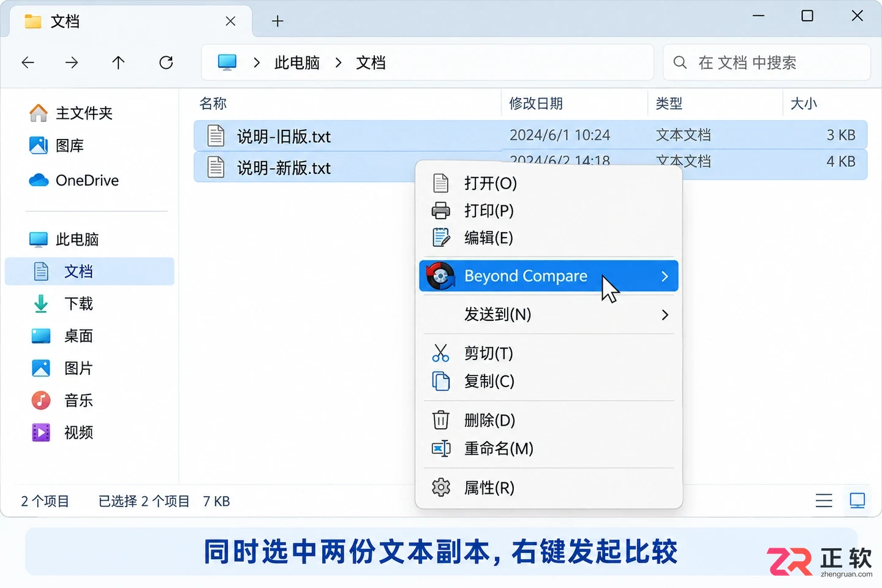Sort by the 类型 column header

click(669, 104)
